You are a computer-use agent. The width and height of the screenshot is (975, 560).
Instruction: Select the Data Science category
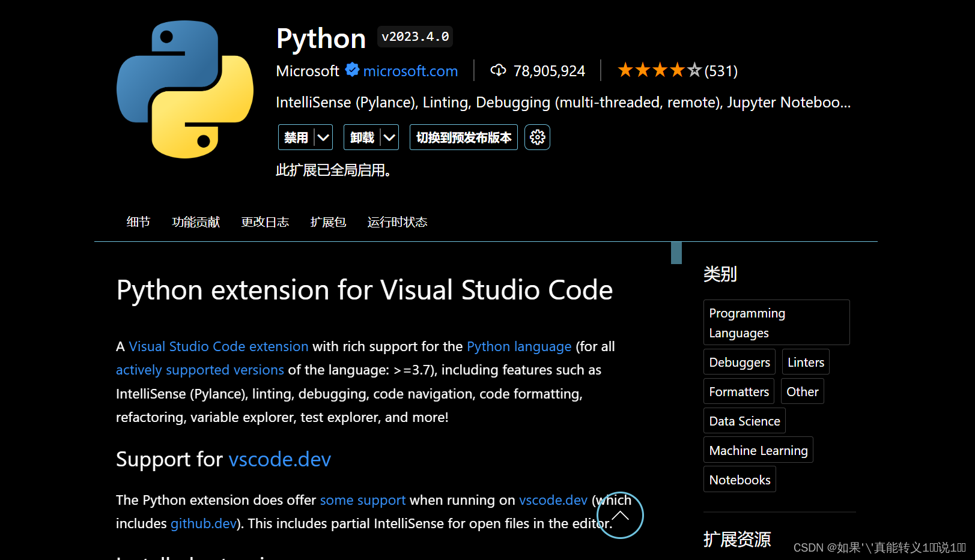tap(744, 421)
